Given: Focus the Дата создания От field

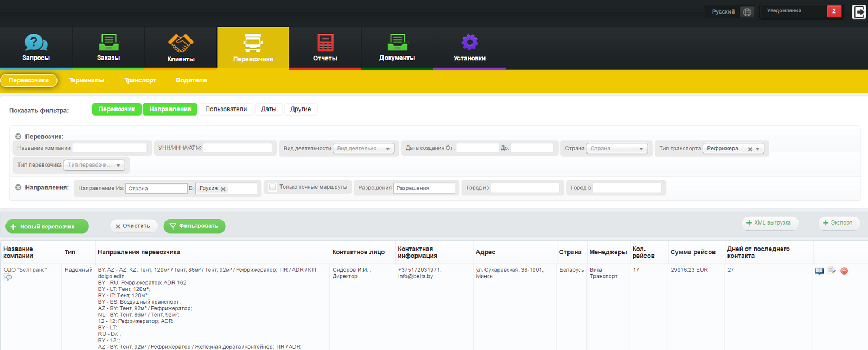Looking at the screenshot, I should coord(477,148).
